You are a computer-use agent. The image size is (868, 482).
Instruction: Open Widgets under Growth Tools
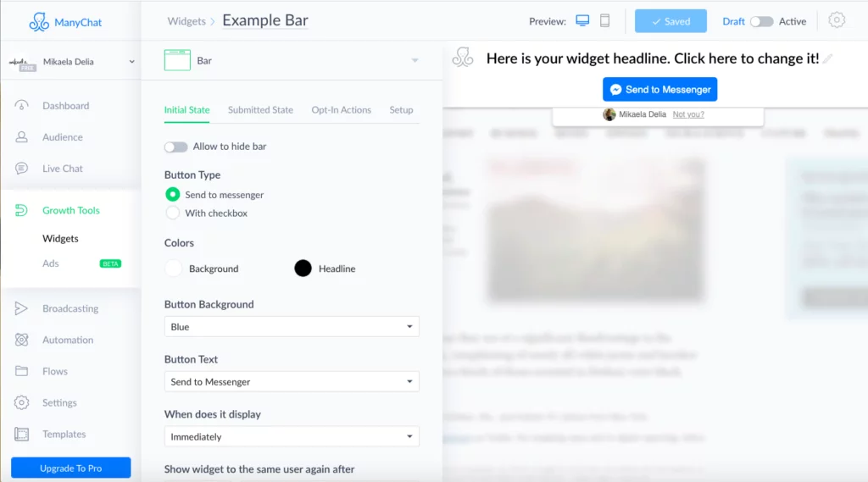60,239
